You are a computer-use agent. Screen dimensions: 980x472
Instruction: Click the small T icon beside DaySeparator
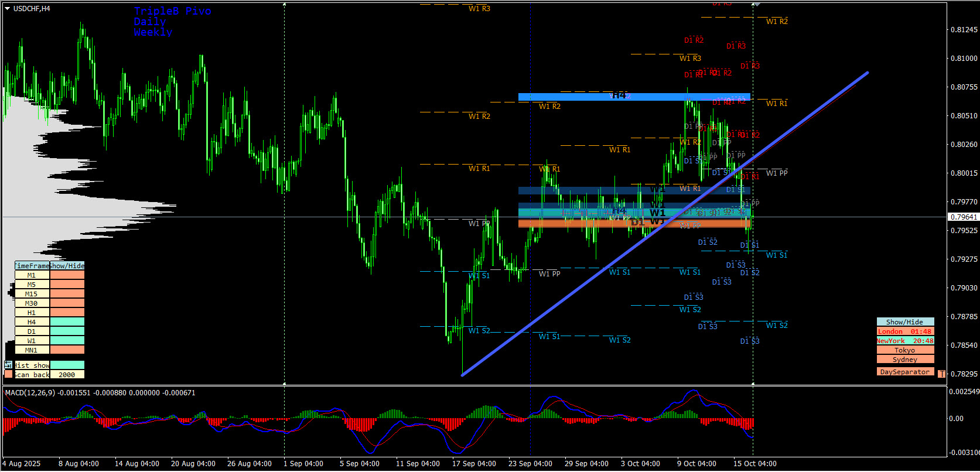(941, 374)
